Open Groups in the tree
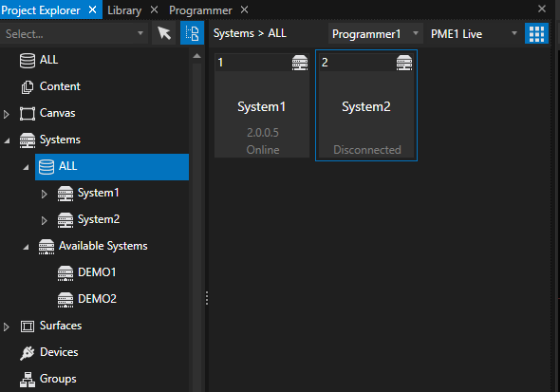 point(58,379)
